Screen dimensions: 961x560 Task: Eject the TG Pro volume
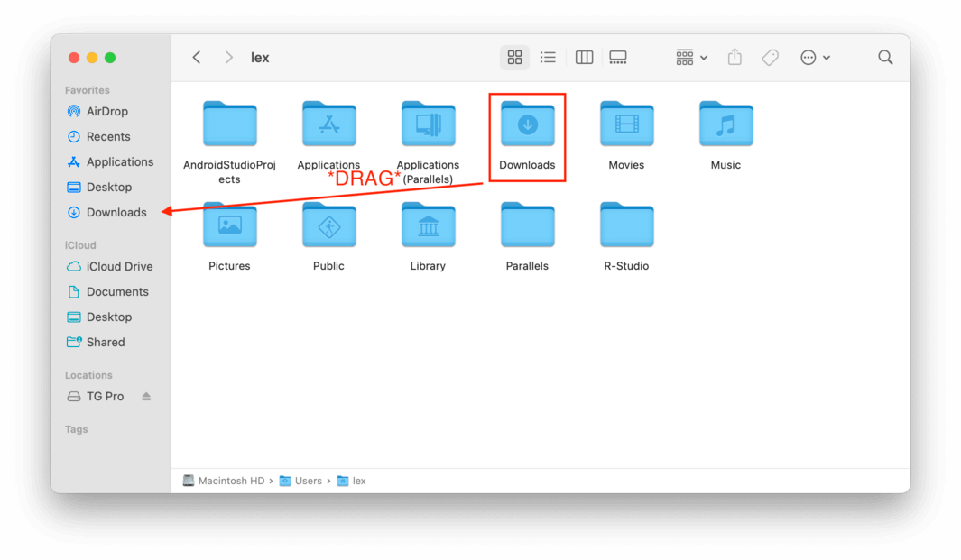pyautogui.click(x=146, y=397)
